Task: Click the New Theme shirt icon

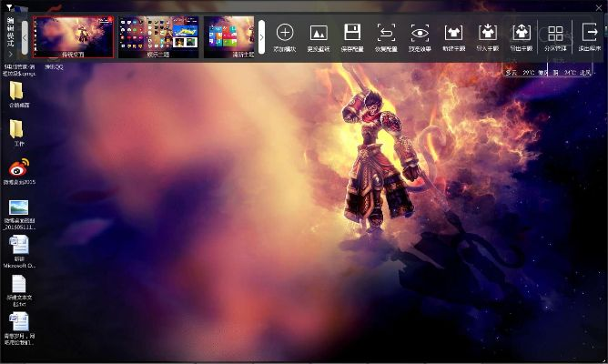Action: pyautogui.click(x=453, y=33)
